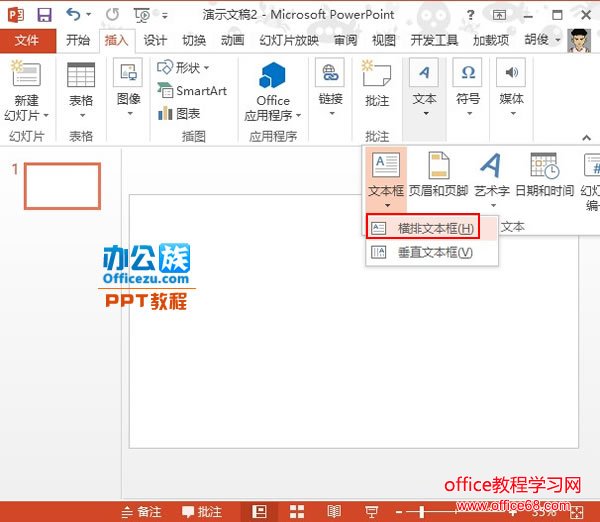Open the Help question mark
The width and height of the screenshot is (600, 522).
(x=471, y=15)
